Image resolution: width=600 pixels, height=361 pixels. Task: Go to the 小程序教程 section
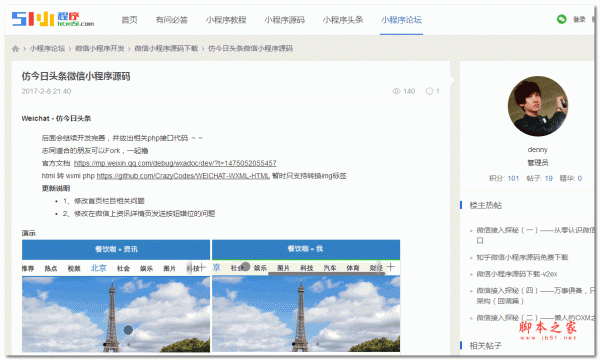[226, 20]
